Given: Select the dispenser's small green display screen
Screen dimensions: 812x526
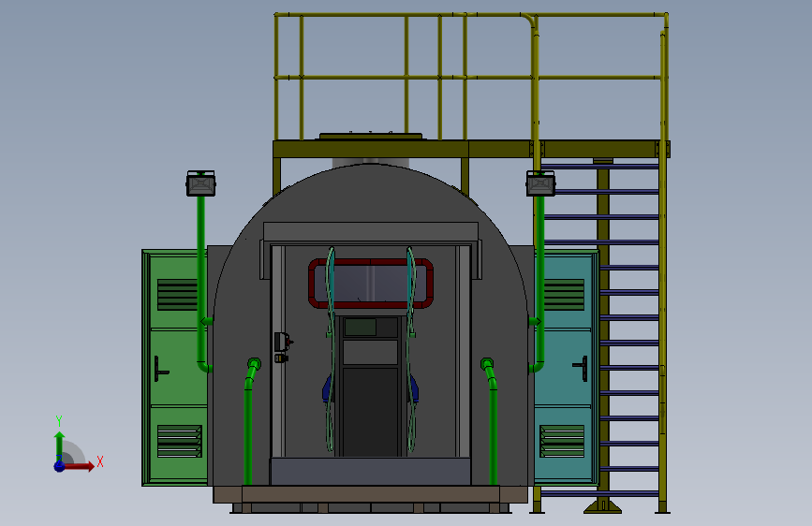Looking at the screenshot, I should [361, 327].
